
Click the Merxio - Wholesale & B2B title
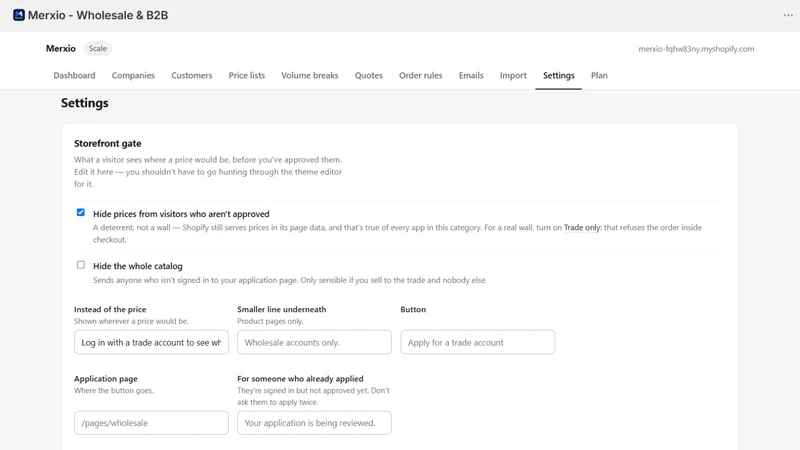[x=97, y=15]
